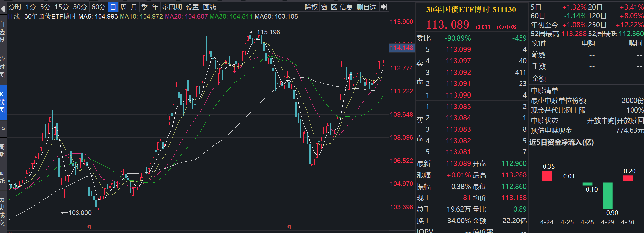Image resolution: width=644 pixels, height=233 pixels.
Task: Click the 区 range statistics icon
Action: point(334,7)
